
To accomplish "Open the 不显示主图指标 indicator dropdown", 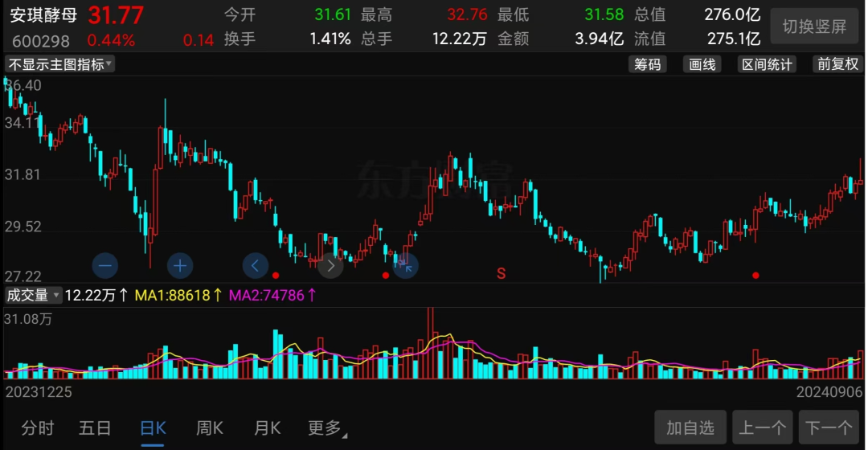I will 59,64.
